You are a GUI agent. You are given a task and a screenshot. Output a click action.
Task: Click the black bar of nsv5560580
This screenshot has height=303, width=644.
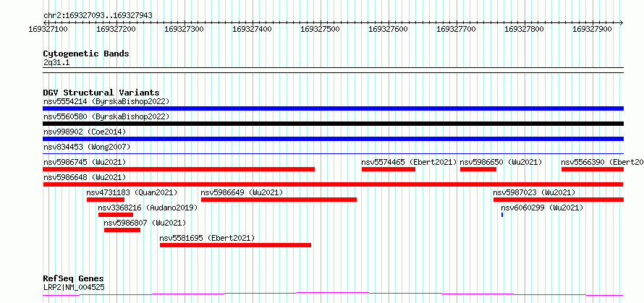point(333,124)
